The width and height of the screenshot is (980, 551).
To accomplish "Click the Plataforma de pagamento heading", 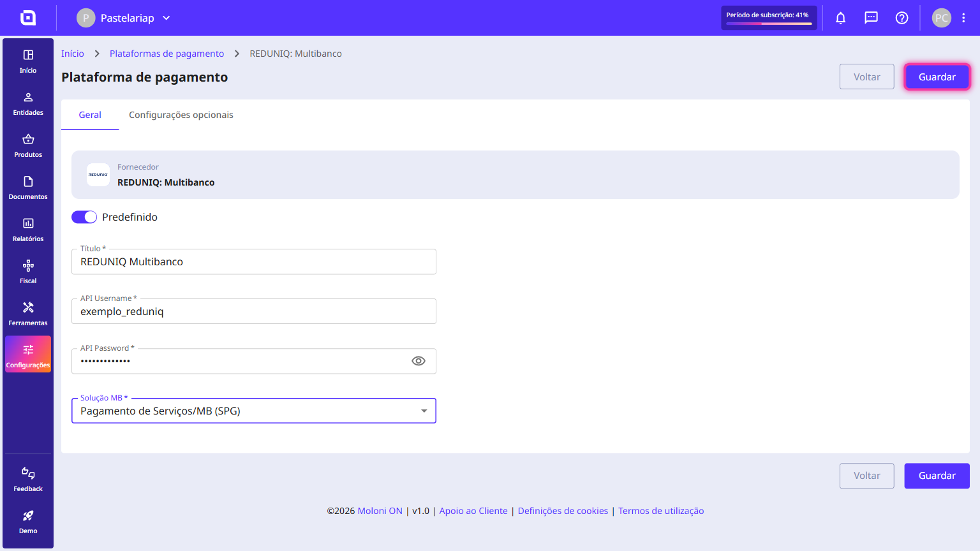I will tap(145, 77).
